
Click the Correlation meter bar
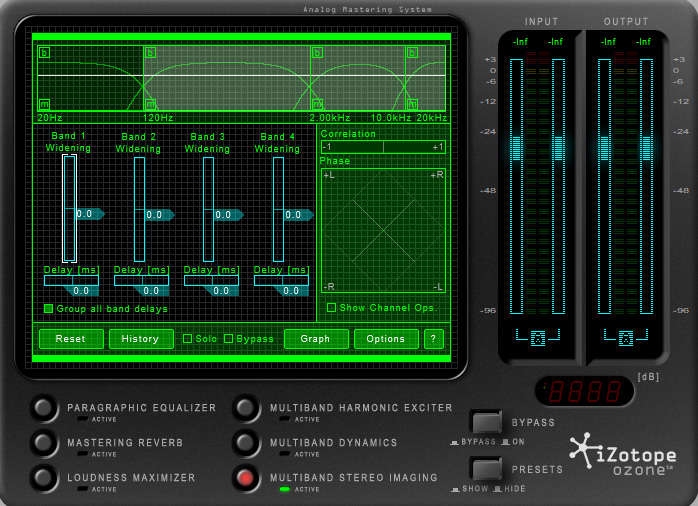tap(383, 147)
